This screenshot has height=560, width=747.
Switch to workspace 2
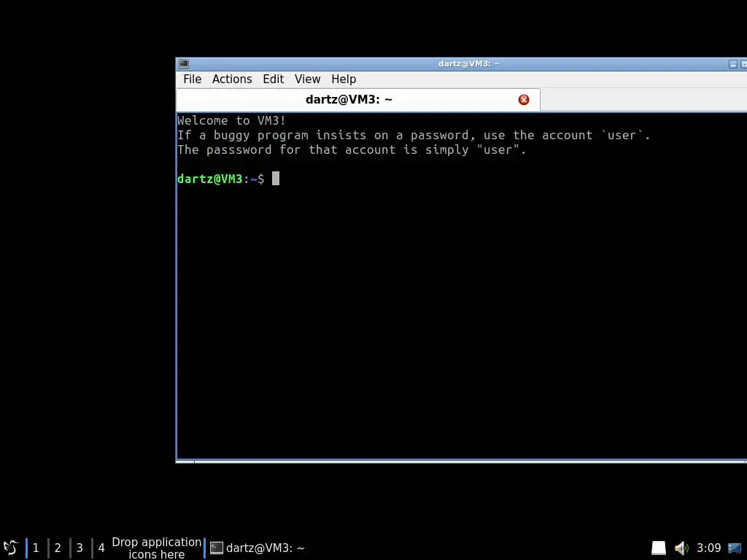click(x=58, y=548)
